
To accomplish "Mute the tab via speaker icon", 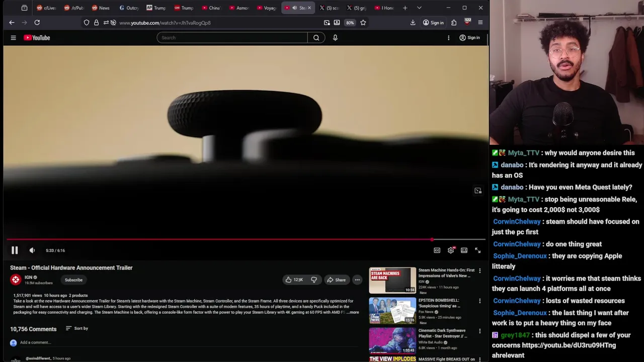I will click(x=294, y=8).
